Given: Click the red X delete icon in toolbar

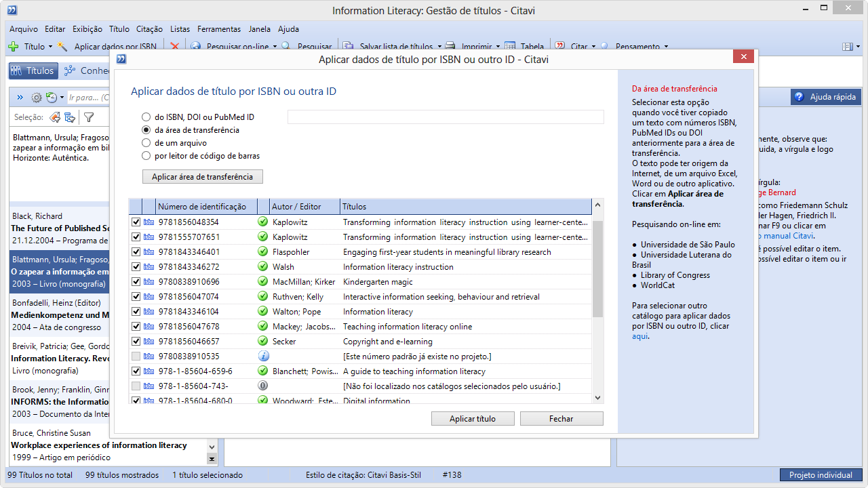Looking at the screenshot, I should [x=174, y=47].
